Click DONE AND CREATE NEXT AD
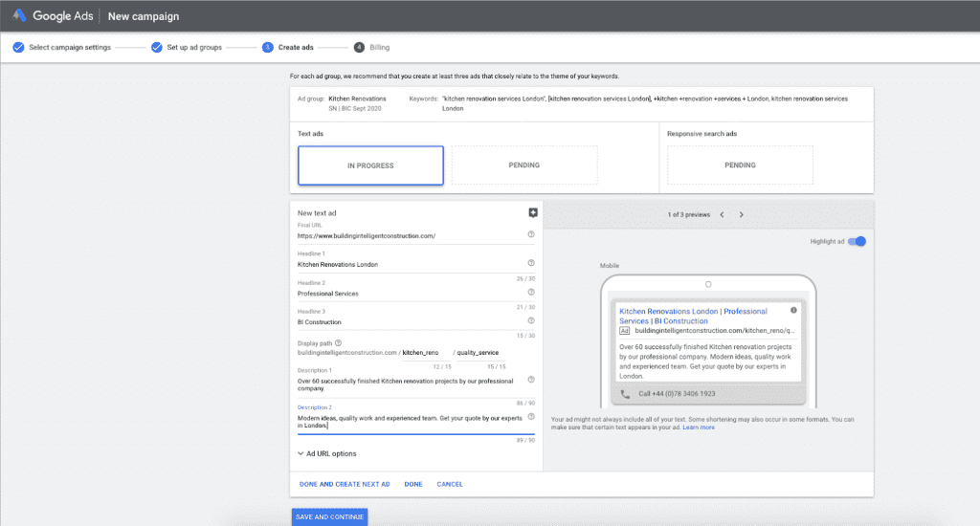Screen dimensions: 980x526 pos(345,484)
